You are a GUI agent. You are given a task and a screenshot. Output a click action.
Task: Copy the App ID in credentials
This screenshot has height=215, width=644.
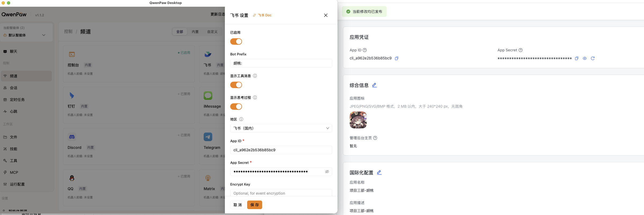click(x=396, y=58)
